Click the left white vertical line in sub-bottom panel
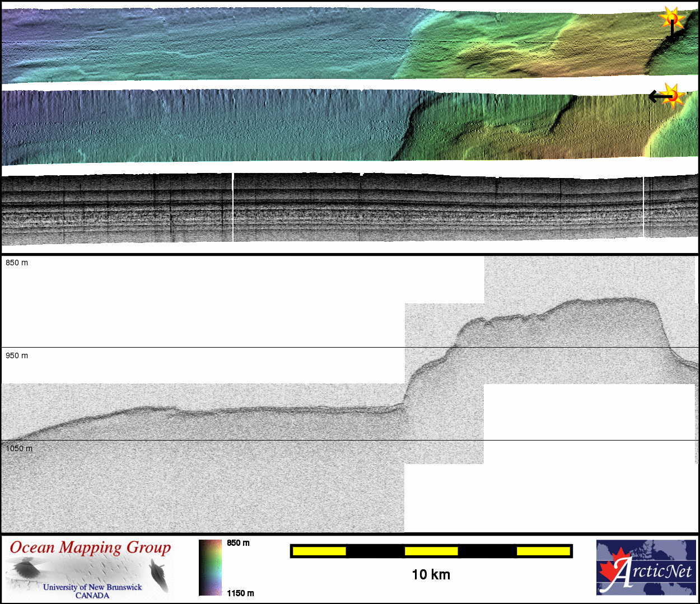Screen dimensions: 700x604 pos(233,207)
